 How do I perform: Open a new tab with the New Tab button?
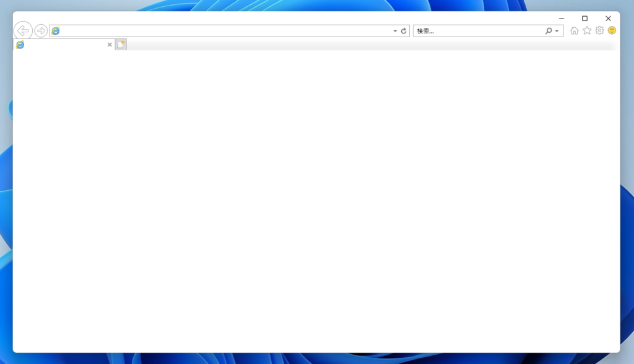[x=121, y=45]
